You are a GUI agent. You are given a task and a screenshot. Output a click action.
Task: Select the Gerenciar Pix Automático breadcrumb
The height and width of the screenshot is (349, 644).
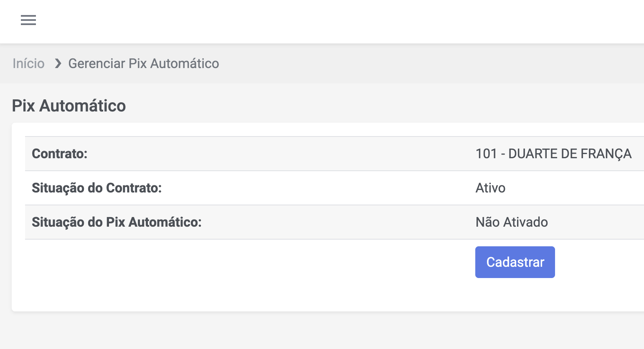(x=144, y=63)
